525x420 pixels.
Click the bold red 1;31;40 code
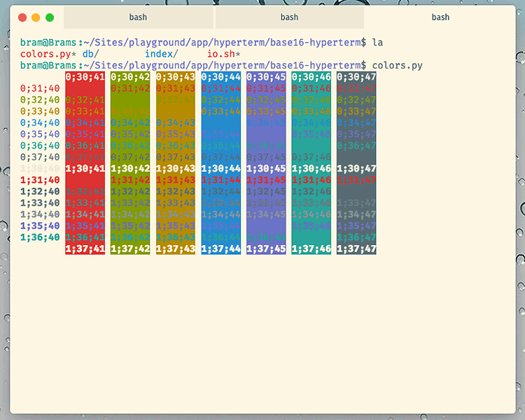(x=40, y=180)
